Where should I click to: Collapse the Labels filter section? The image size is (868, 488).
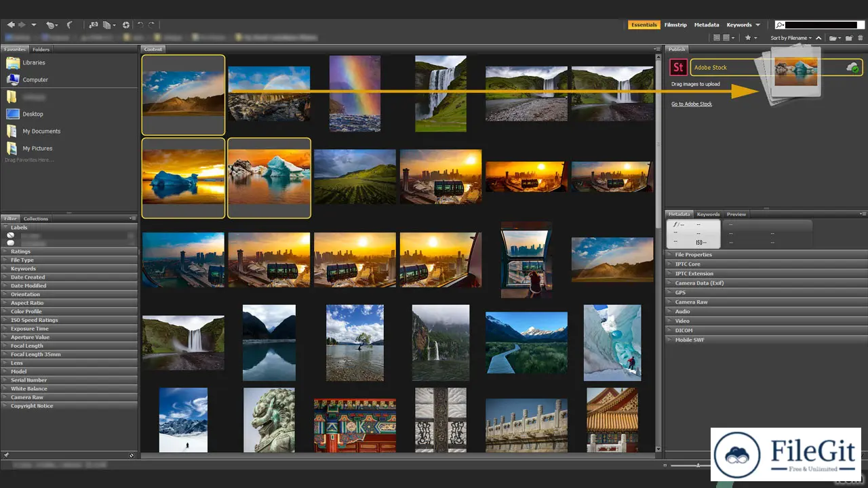[5, 227]
